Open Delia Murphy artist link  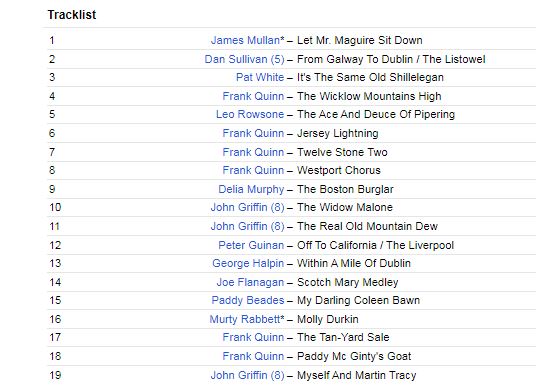click(x=251, y=189)
